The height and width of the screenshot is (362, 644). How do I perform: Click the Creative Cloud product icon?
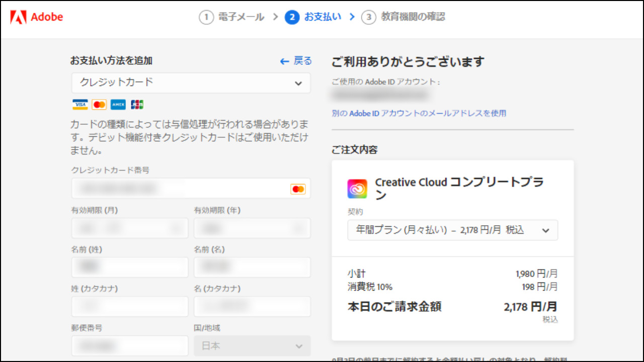tap(357, 189)
